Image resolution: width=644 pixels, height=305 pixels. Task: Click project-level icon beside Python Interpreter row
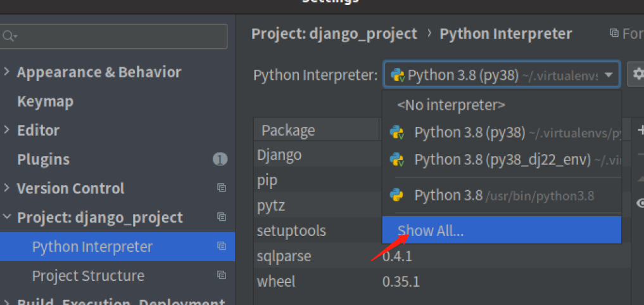[x=222, y=246]
